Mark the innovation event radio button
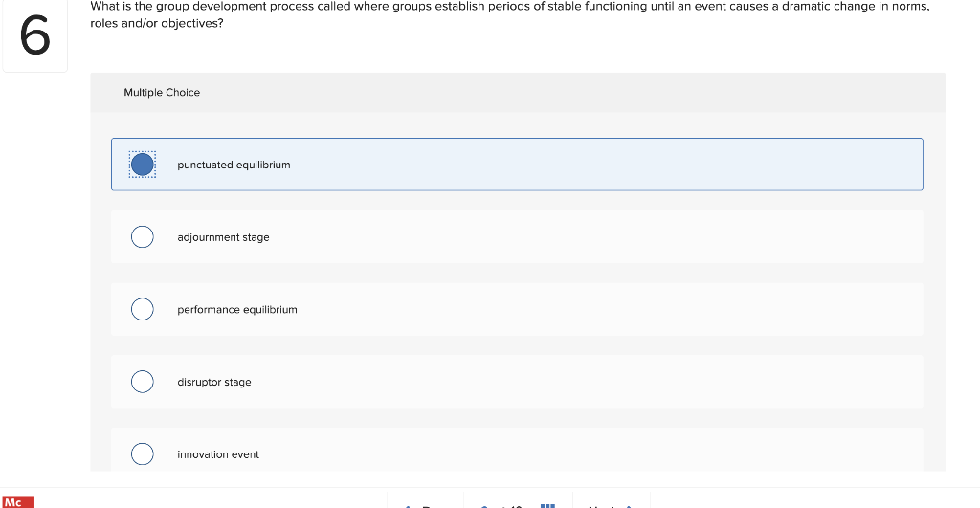Image resolution: width=980 pixels, height=508 pixels. coord(143,454)
